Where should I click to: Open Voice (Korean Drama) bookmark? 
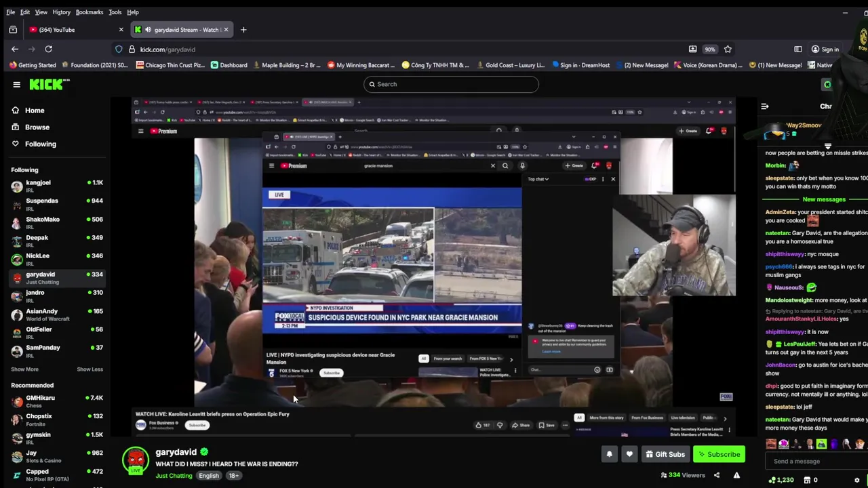tap(707, 65)
